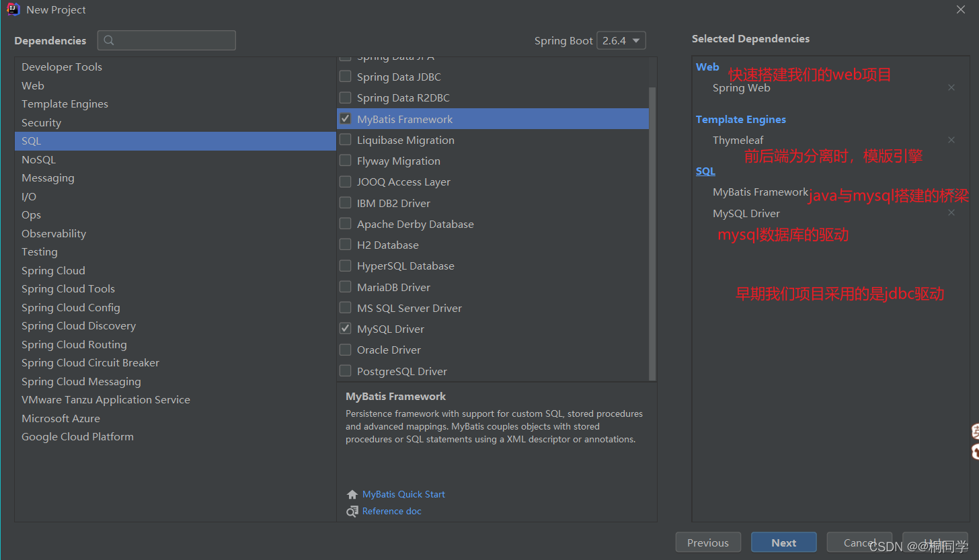979x560 pixels.
Task: Uncheck the MySQL Driver checkbox
Action: point(345,329)
